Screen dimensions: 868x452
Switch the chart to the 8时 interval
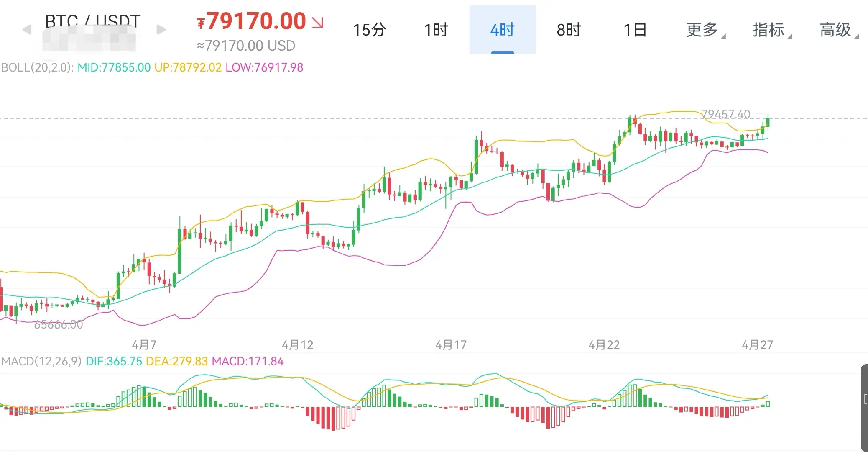point(569,30)
